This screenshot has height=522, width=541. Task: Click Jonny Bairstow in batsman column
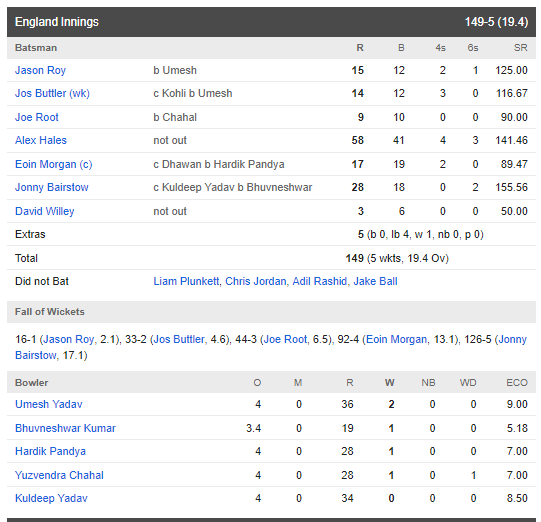[x=52, y=187]
